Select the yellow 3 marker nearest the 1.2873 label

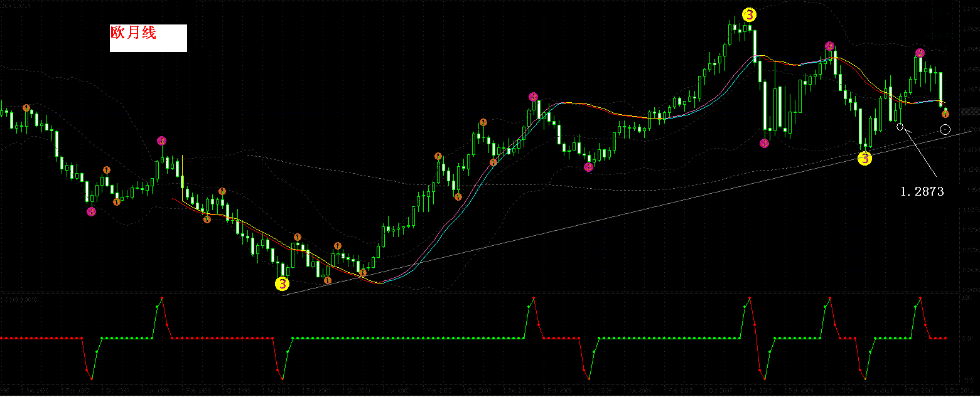tap(865, 159)
